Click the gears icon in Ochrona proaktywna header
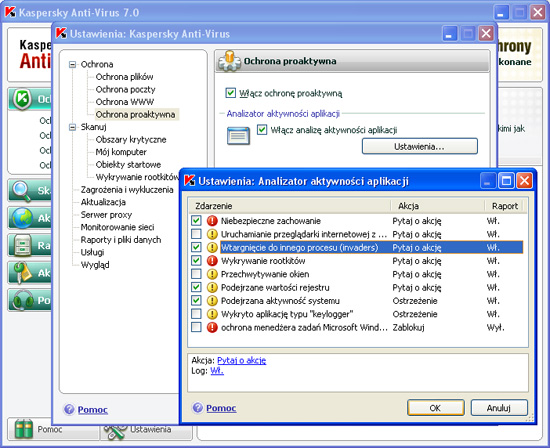550x448 pixels. 229,61
